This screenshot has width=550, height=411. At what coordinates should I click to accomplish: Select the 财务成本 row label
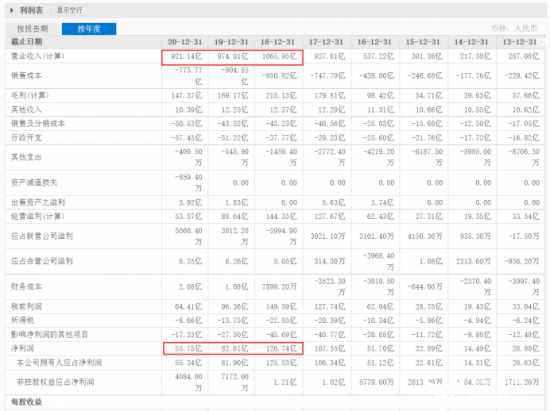click(26, 287)
